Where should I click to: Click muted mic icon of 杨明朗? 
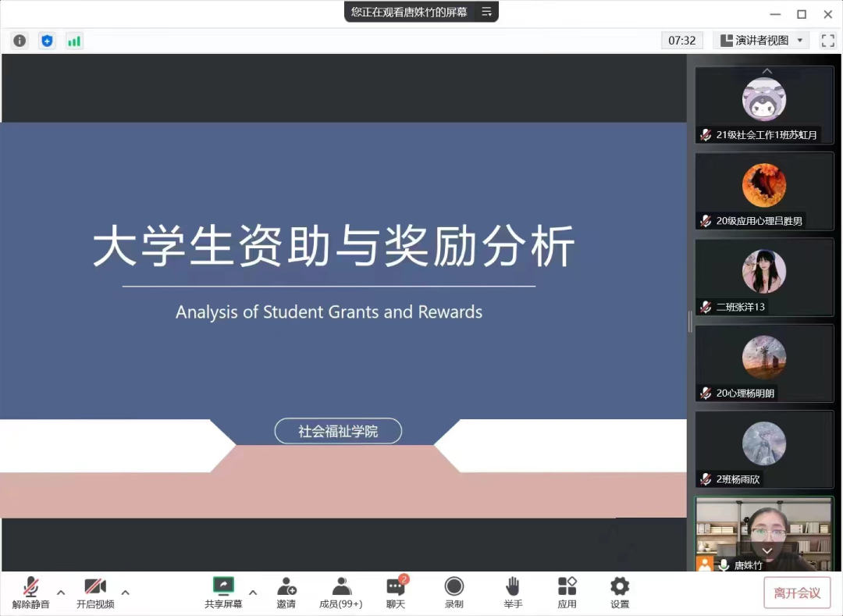(x=706, y=393)
